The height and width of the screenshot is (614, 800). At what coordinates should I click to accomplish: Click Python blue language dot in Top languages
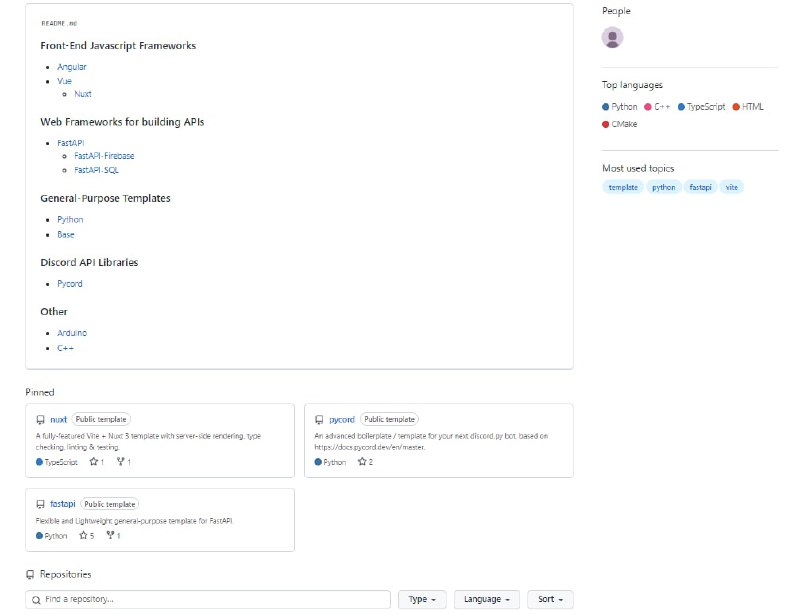[606, 107]
